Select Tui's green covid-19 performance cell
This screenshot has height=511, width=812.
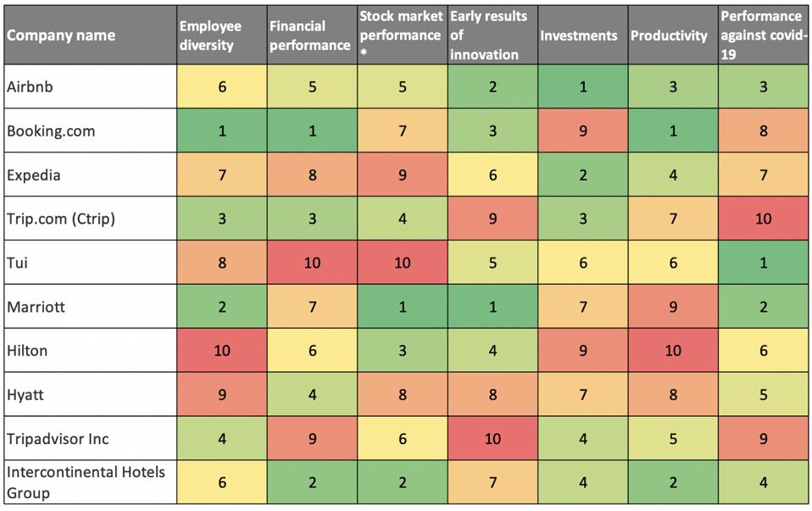pos(763,263)
